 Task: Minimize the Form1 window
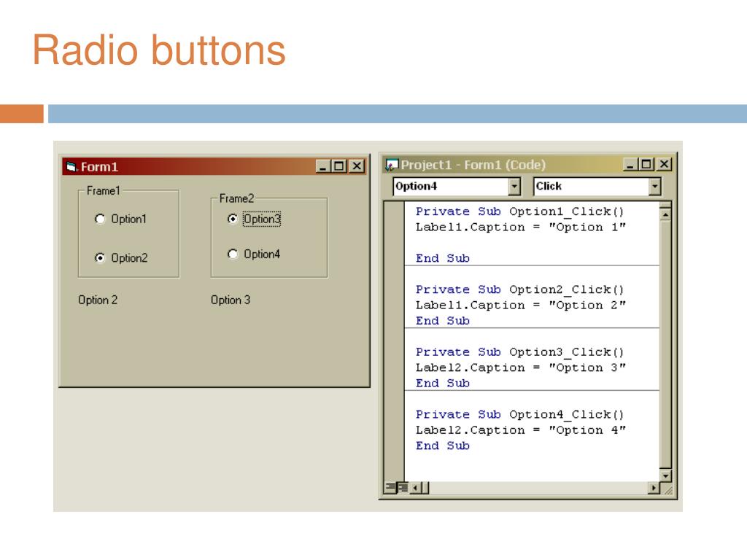click(323, 166)
